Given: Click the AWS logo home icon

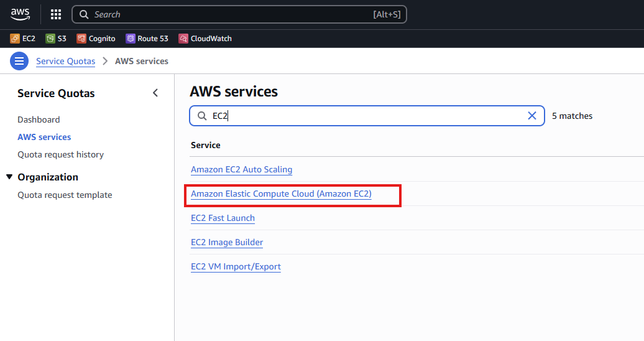Looking at the screenshot, I should point(20,14).
